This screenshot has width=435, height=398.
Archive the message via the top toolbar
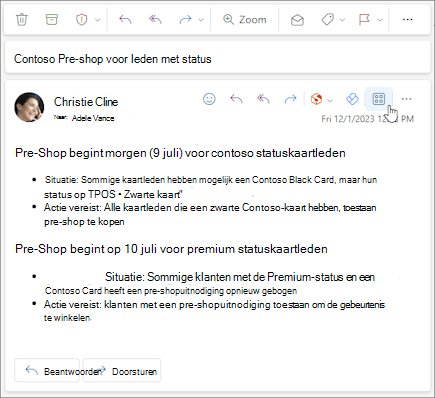[x=51, y=19]
